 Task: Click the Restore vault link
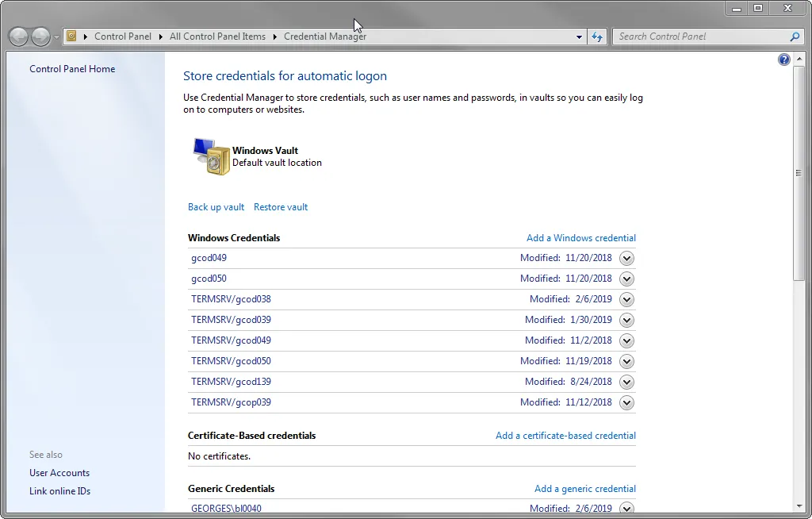(281, 207)
